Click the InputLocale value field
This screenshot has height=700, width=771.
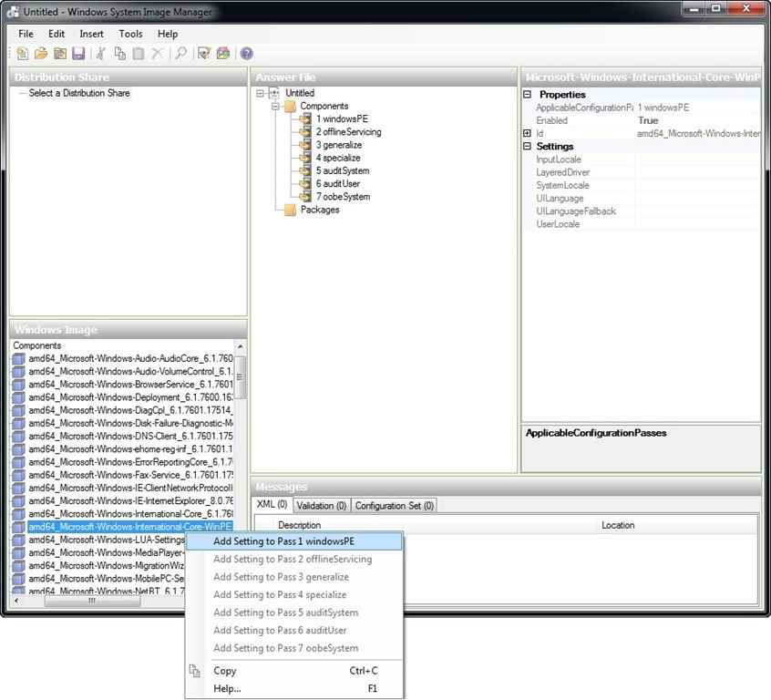click(697, 160)
